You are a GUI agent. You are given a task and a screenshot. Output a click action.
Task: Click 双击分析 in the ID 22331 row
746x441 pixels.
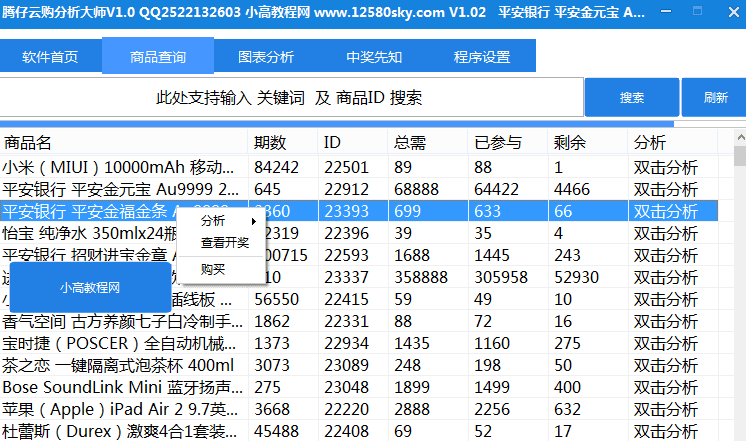click(666, 321)
